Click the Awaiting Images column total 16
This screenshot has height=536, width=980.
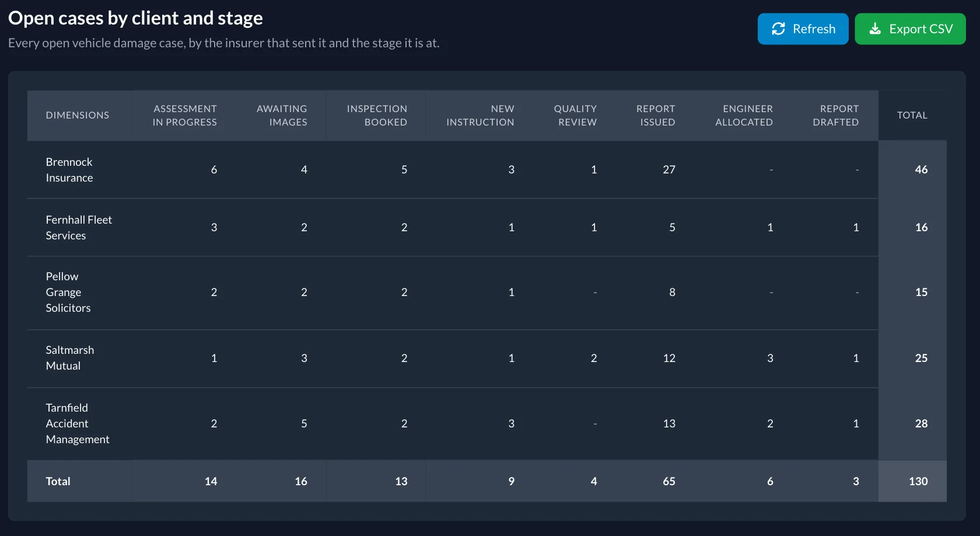tap(301, 481)
